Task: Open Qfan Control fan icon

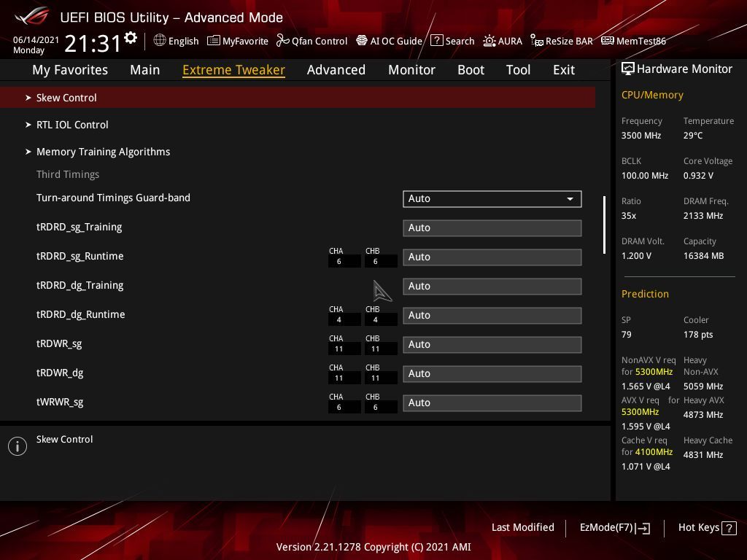Action: click(282, 41)
